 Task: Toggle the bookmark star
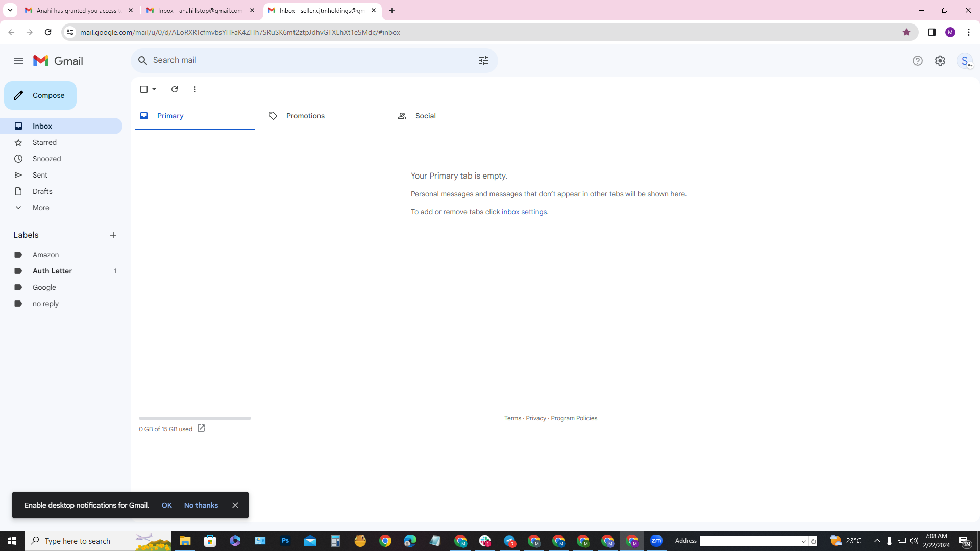[906, 32]
